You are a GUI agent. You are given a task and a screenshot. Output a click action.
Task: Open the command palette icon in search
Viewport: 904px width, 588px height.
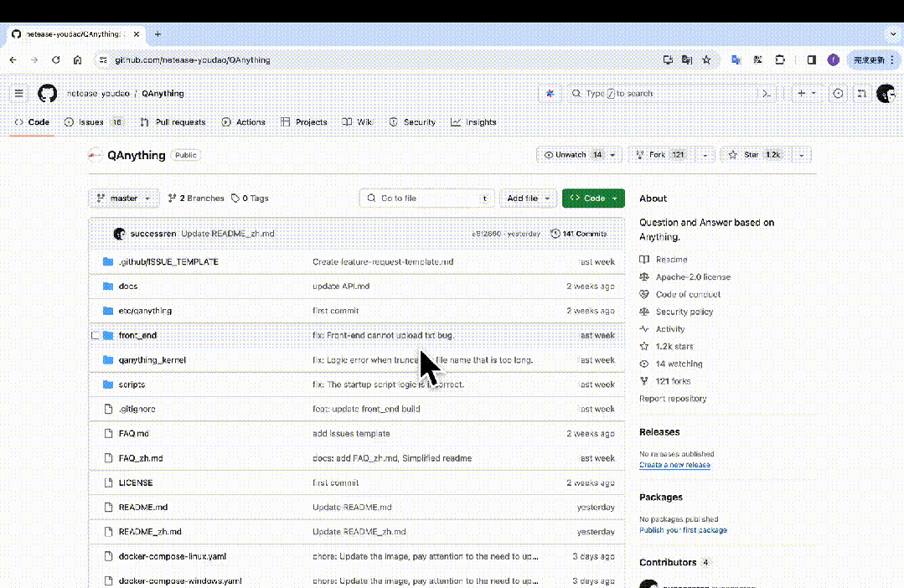pyautogui.click(x=766, y=94)
